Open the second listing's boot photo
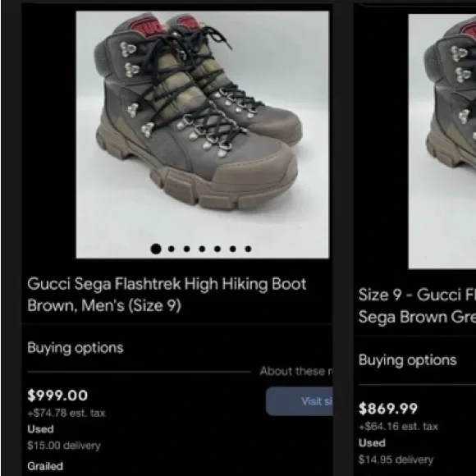 coord(442,141)
